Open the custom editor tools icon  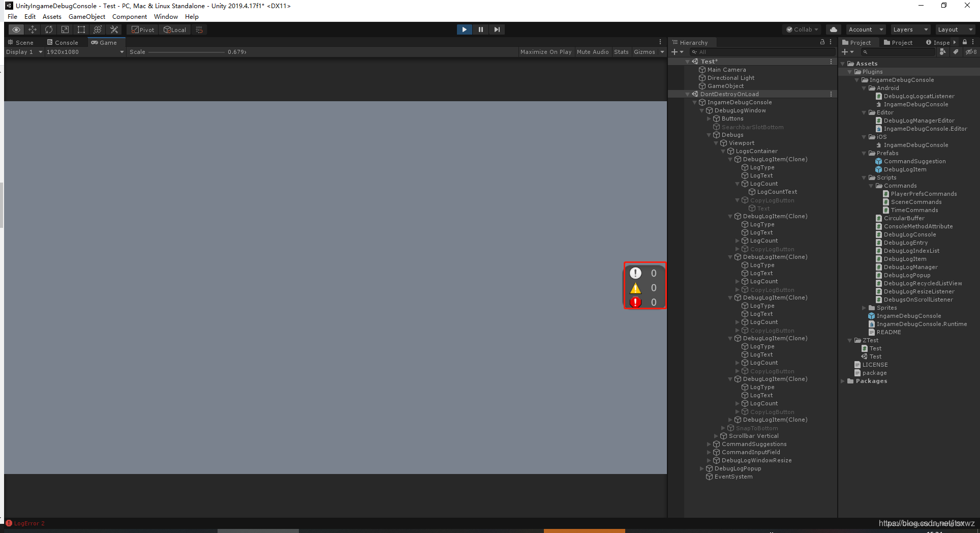(x=114, y=29)
